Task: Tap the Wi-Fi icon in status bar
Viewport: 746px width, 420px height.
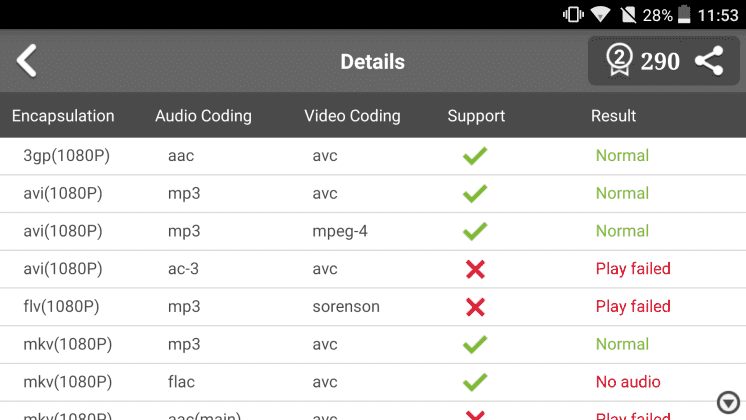Action: click(600, 14)
